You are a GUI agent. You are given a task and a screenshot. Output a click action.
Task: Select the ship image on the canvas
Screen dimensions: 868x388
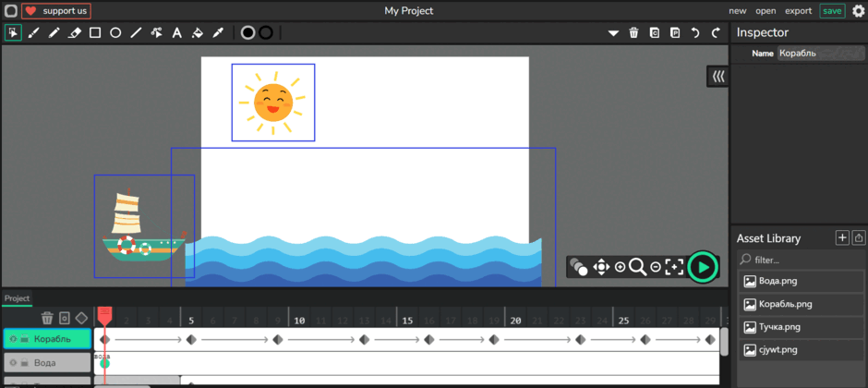[x=144, y=227]
